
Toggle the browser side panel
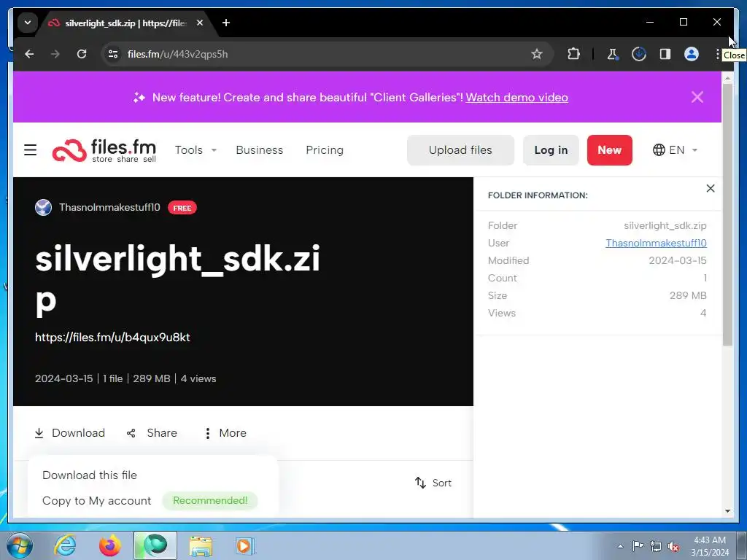pyautogui.click(x=665, y=54)
